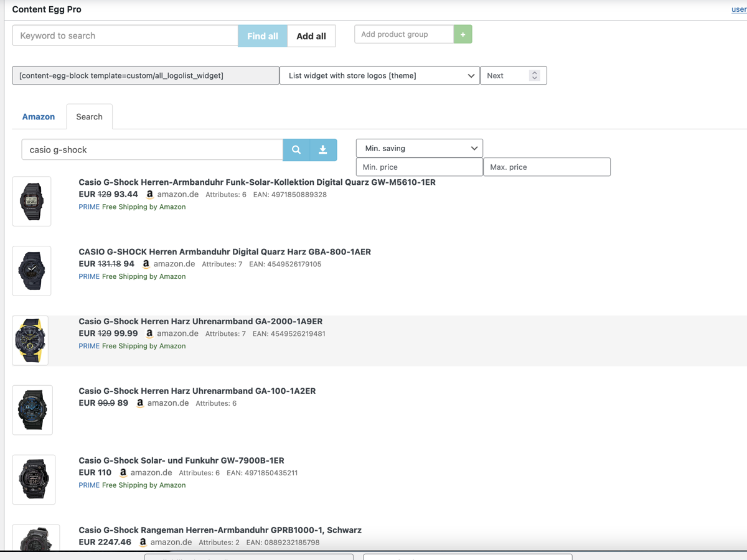The width and height of the screenshot is (747, 560).
Task: Click Amazon logo in GW-M5610-1ER row
Action: pos(150,194)
